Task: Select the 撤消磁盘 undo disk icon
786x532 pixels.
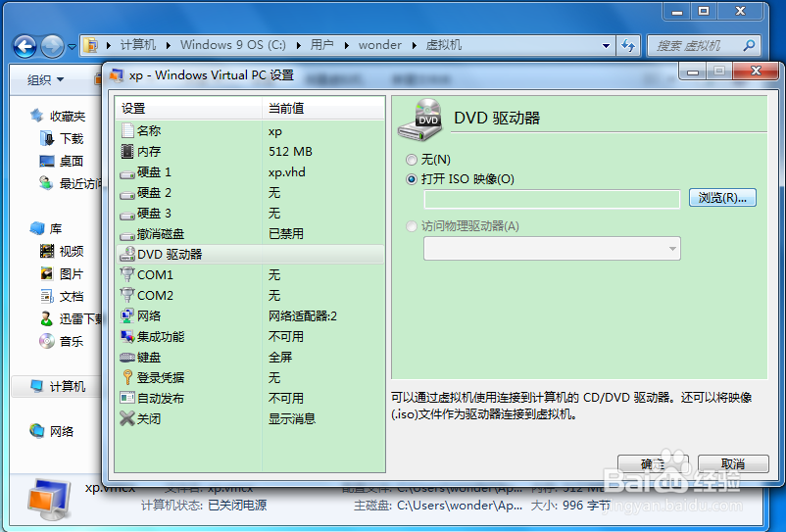Action: coord(127,235)
